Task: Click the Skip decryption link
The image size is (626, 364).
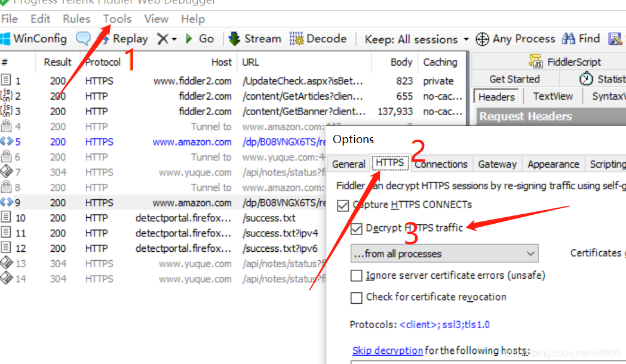Action: pyautogui.click(x=387, y=350)
